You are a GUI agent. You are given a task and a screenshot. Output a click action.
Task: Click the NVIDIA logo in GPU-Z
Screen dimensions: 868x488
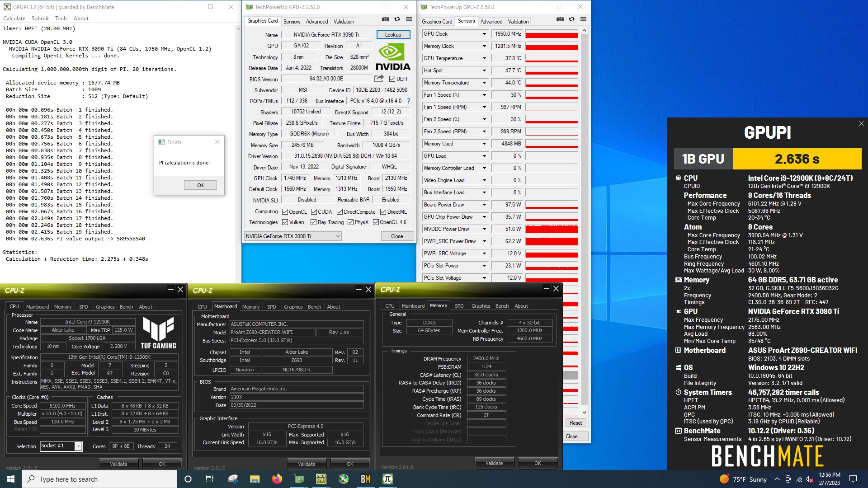pos(393,57)
